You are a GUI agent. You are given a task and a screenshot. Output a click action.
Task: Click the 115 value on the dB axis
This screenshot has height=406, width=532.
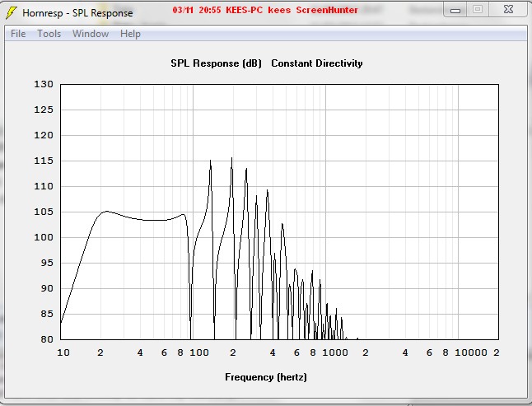[x=44, y=161]
